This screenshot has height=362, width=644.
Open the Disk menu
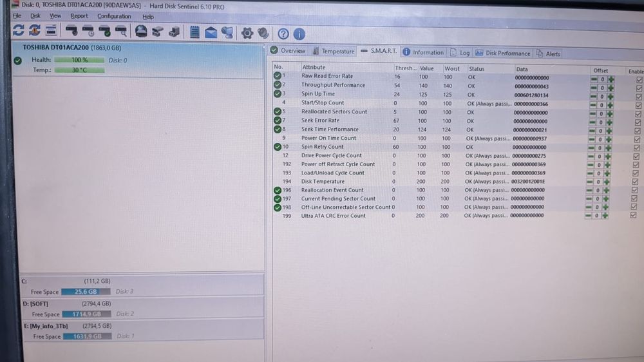point(35,16)
